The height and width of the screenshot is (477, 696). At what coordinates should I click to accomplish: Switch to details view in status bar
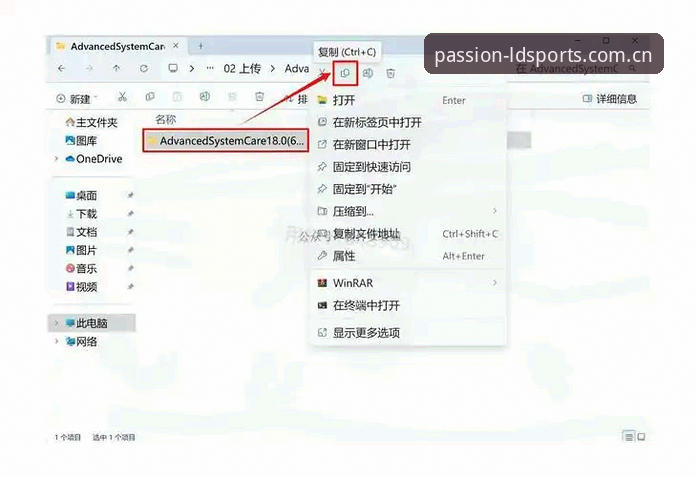click(629, 437)
